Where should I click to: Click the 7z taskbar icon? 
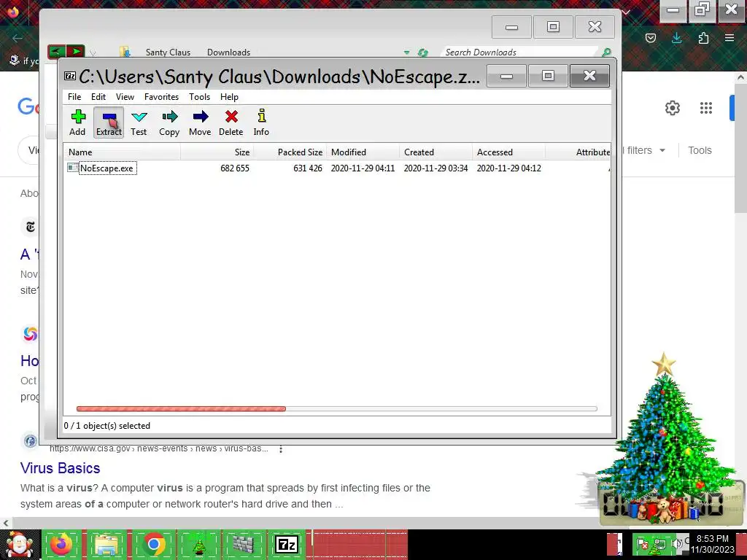(287, 544)
